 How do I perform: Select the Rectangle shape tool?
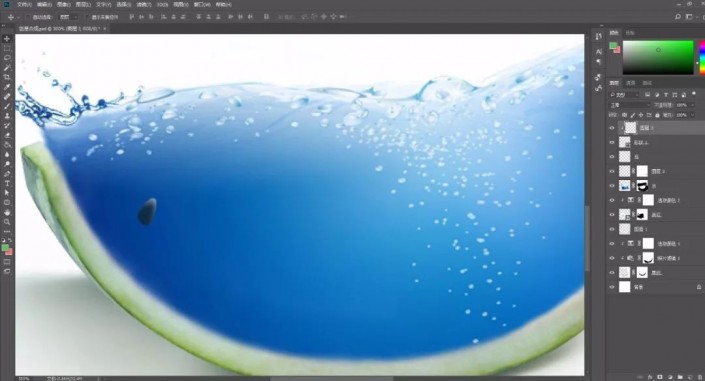pos(7,203)
